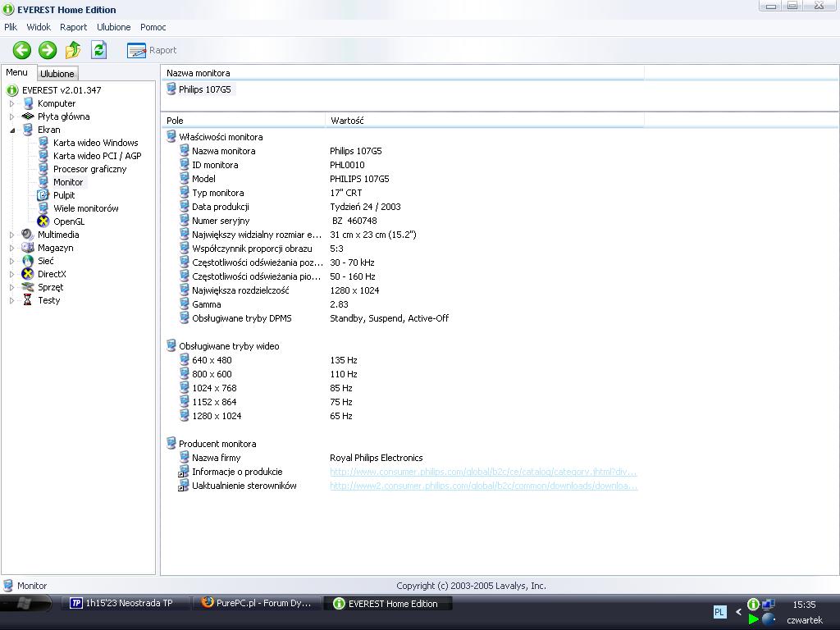
Task: Click the Nazwa monitora column header
Action: click(x=402, y=73)
